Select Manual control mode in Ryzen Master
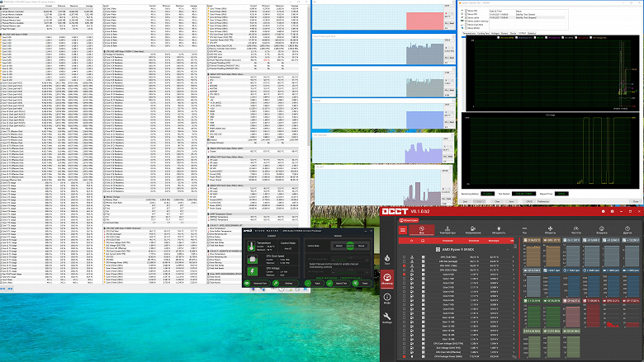The height and width of the screenshot is (362, 644). click(x=359, y=246)
